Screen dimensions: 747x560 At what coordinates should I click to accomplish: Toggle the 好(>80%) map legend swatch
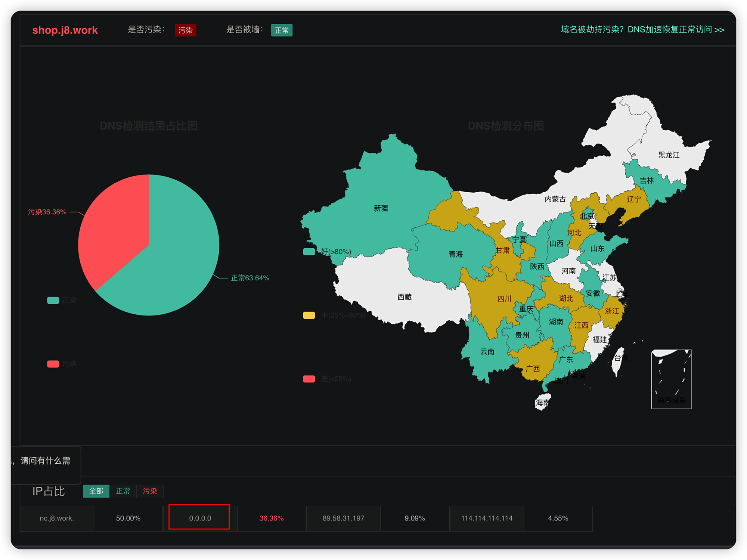[309, 252]
